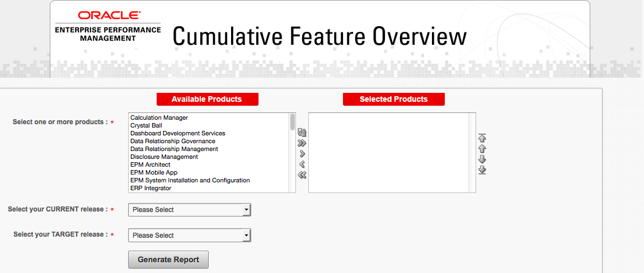Click the Oracle Enterprise Performance Management logo
Screen dimensions: 644x273
click(x=108, y=26)
